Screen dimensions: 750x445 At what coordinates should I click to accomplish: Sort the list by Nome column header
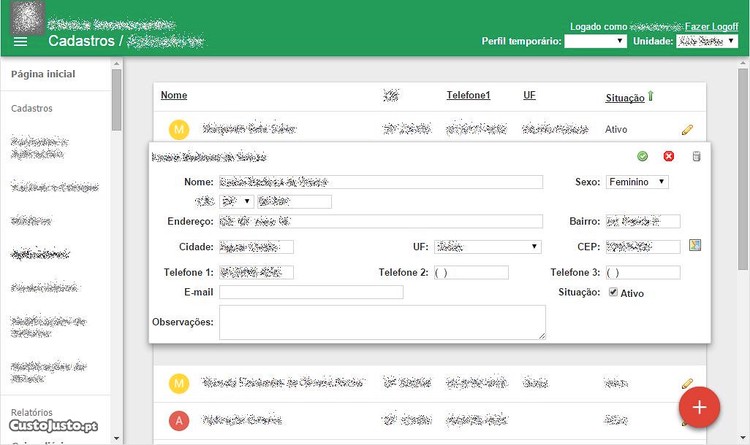point(174,96)
